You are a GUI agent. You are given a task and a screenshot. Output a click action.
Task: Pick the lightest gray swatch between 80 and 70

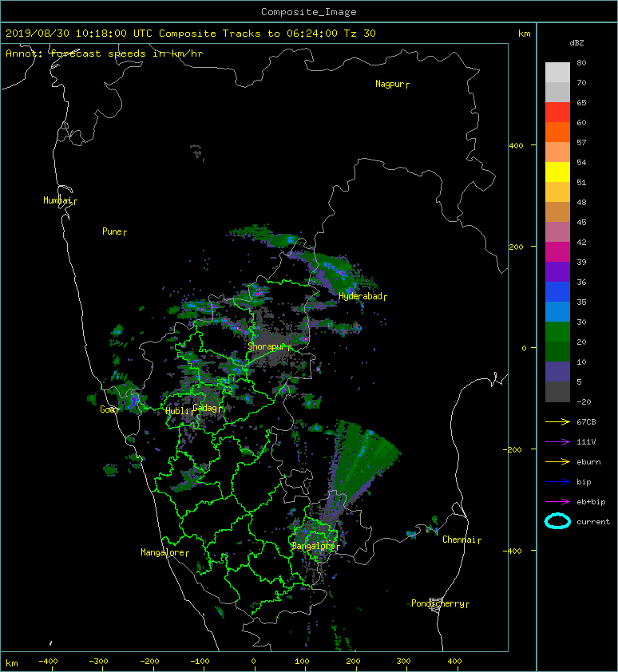pyautogui.click(x=557, y=72)
